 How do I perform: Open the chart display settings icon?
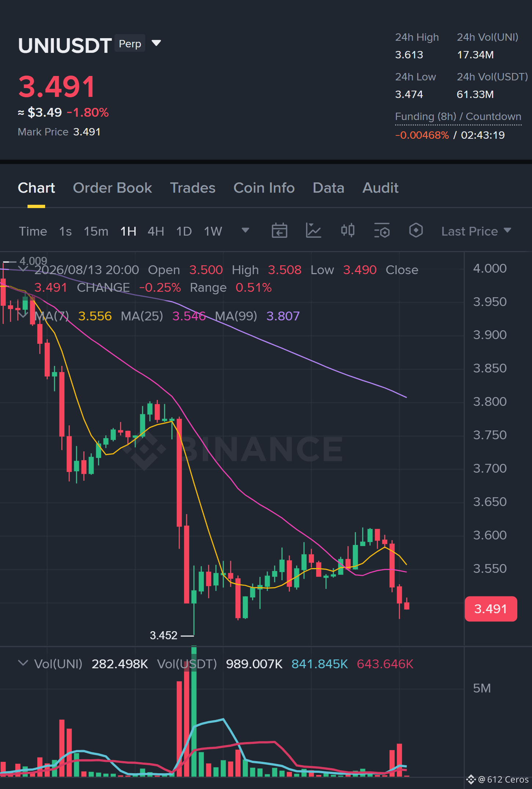click(x=382, y=231)
